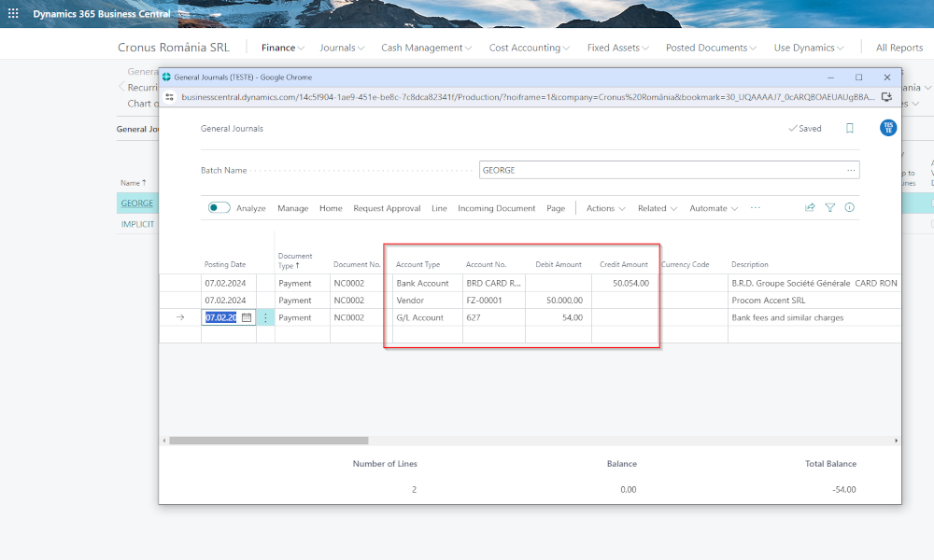934x560 pixels.
Task: Click the back chevron in background page
Action: click(121, 87)
